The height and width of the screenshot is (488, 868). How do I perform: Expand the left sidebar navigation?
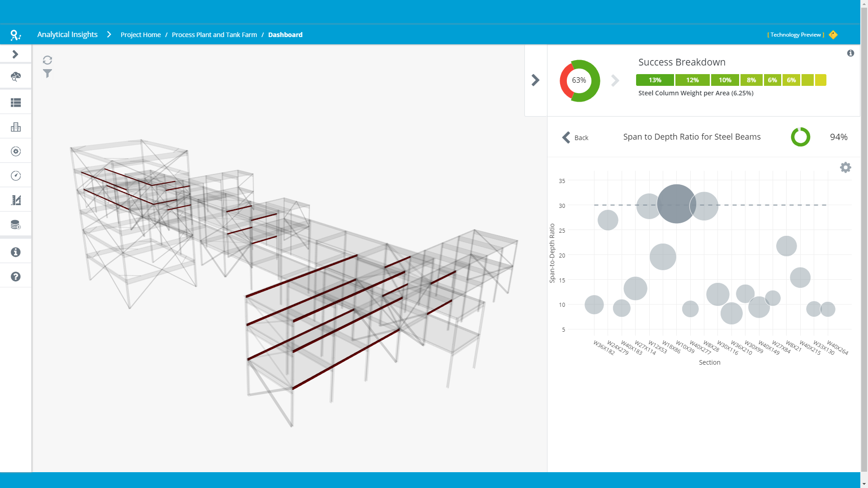pos(15,54)
